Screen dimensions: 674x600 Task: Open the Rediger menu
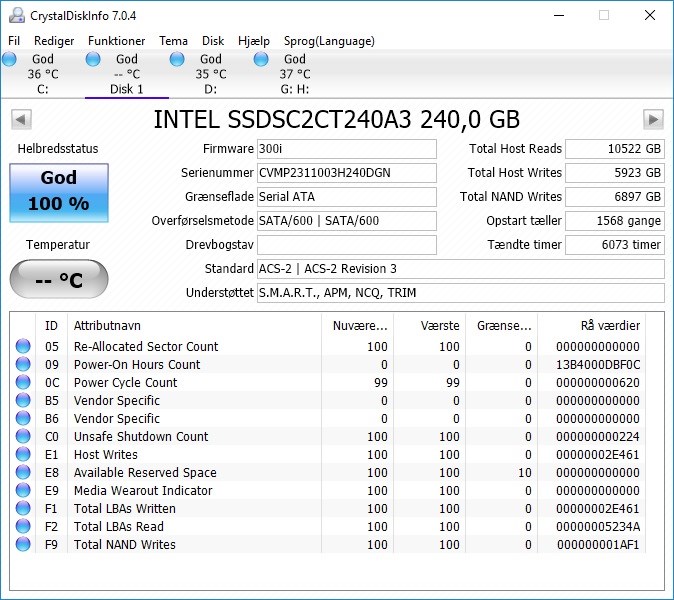(54, 41)
